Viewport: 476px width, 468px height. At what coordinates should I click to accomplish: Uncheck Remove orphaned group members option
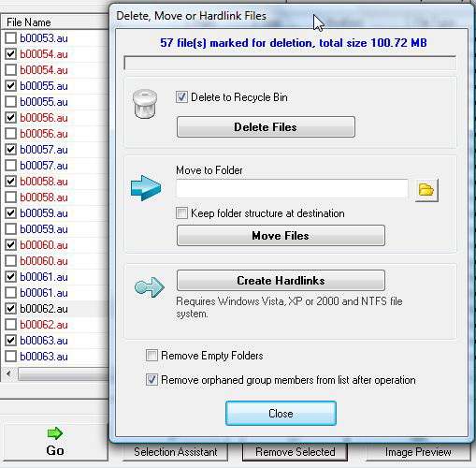tap(151, 380)
